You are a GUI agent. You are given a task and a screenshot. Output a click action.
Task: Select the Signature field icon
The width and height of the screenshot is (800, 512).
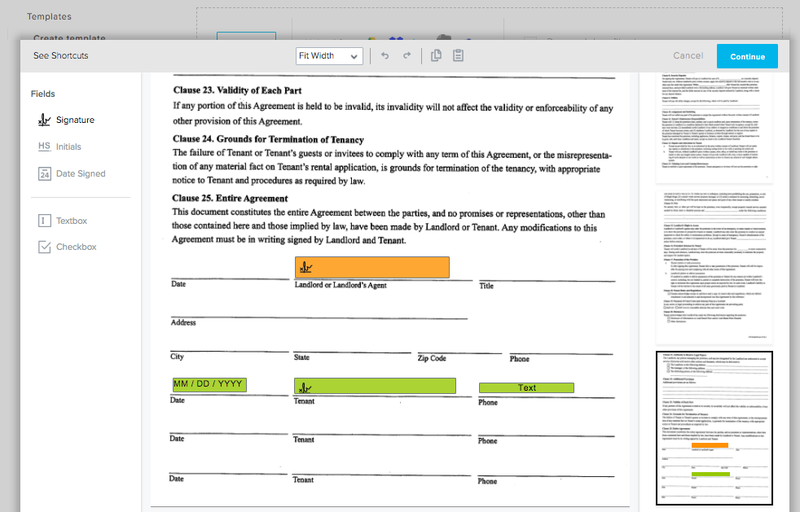[44, 120]
